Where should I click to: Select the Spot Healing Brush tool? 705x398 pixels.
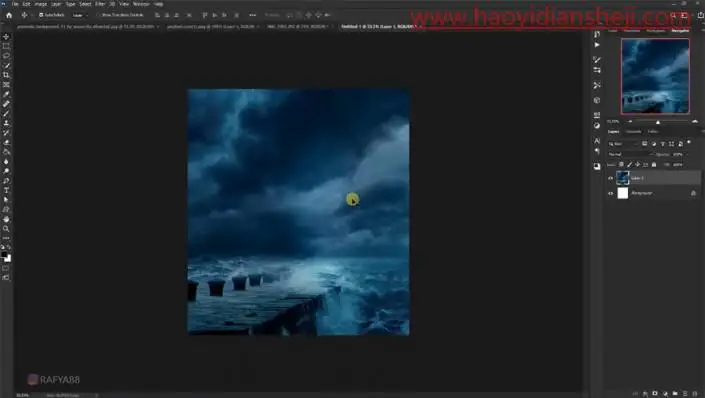[x=6, y=104]
